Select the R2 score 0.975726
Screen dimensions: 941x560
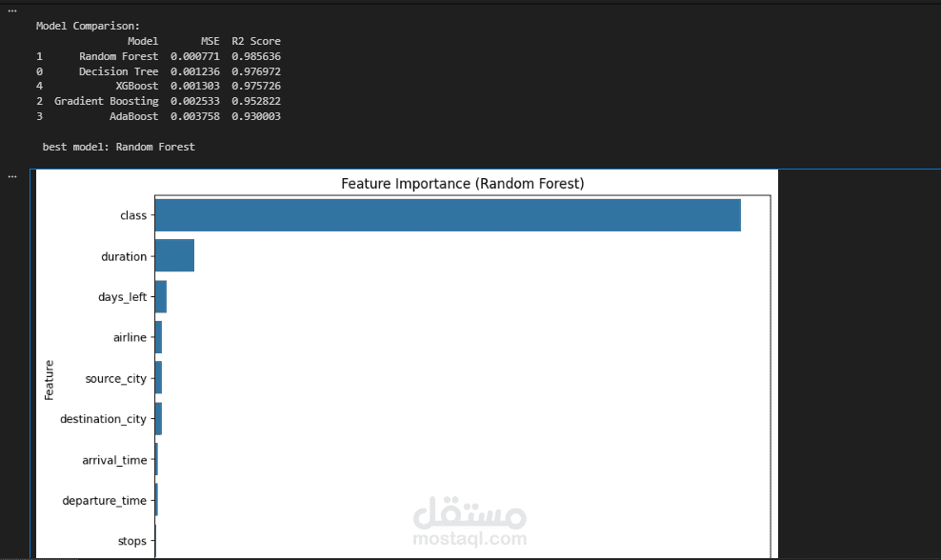256,86
